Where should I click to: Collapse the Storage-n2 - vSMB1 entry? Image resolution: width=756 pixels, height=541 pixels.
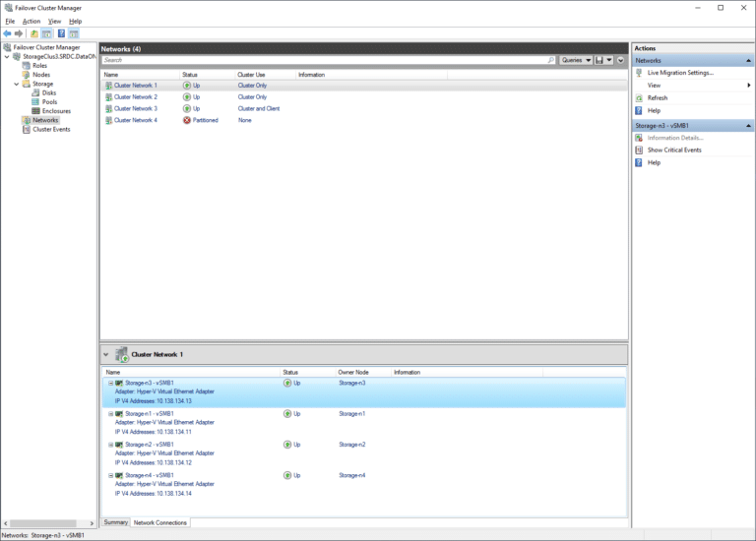pyautogui.click(x=110, y=445)
